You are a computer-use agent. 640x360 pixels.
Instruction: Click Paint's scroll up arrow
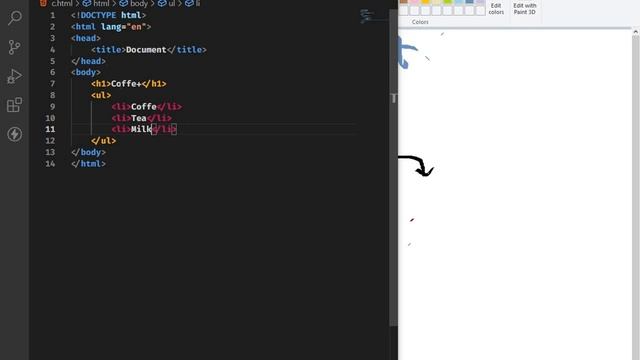point(636,32)
